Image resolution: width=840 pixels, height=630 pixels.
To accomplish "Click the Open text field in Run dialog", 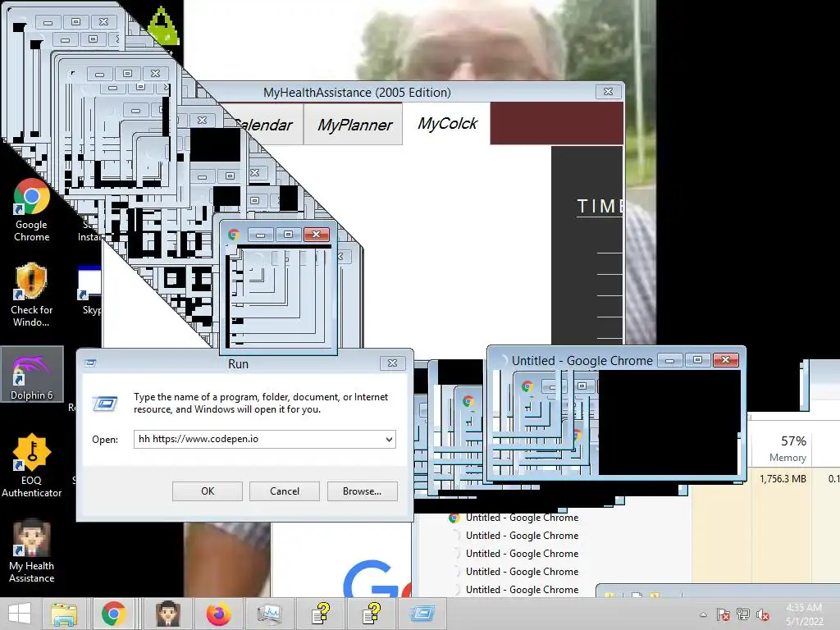I will [258, 440].
